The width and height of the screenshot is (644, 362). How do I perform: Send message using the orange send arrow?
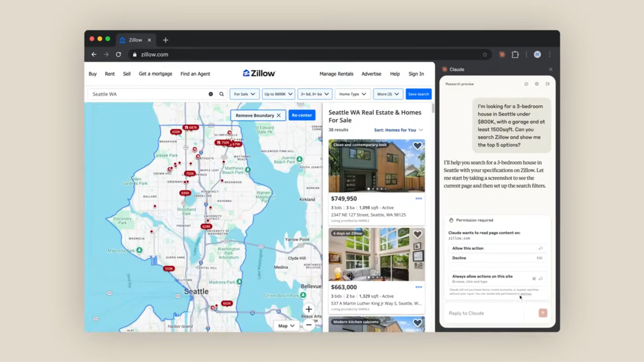pyautogui.click(x=542, y=313)
